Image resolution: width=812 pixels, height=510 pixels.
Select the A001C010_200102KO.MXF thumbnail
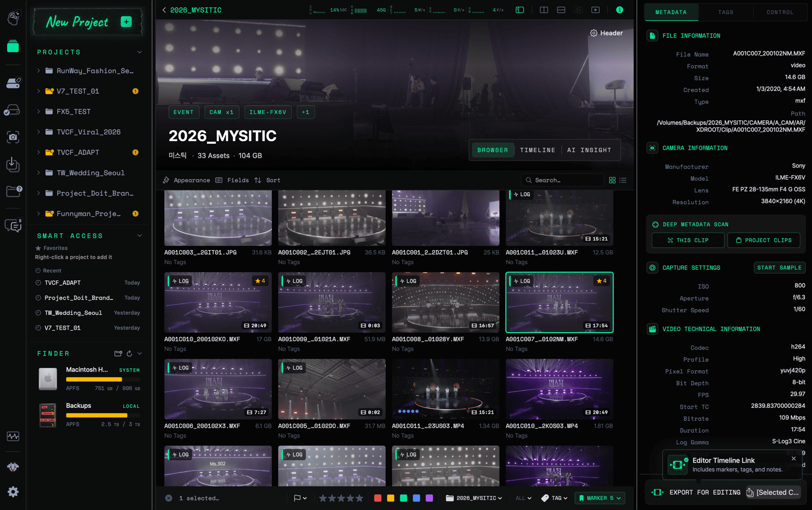tap(218, 302)
